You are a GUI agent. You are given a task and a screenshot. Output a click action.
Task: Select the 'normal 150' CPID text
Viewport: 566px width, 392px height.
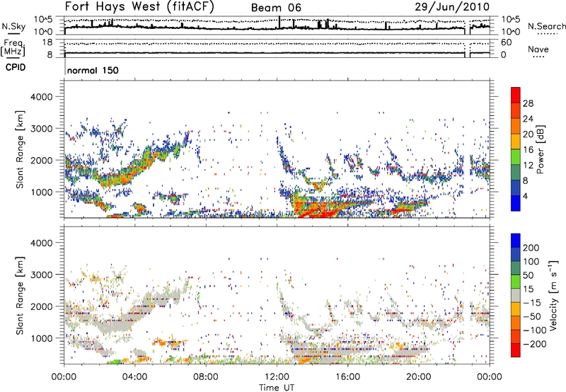(93, 70)
